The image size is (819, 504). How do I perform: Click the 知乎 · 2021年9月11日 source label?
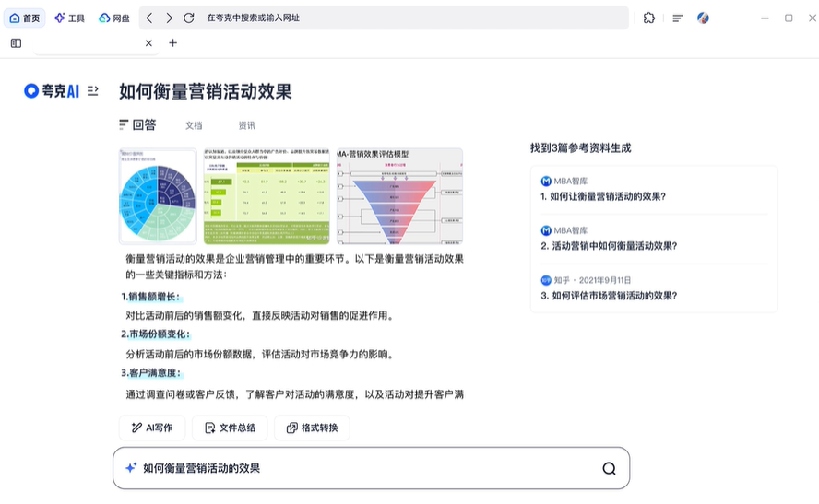pos(586,280)
